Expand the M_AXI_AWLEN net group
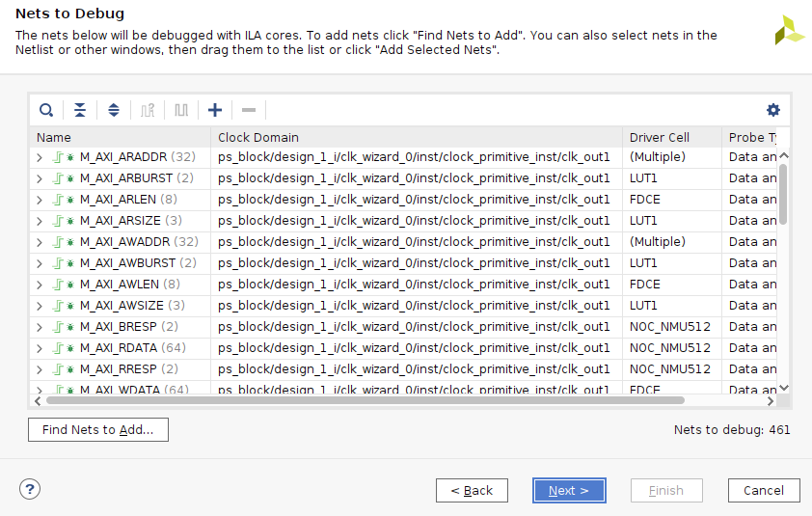 tap(40, 285)
